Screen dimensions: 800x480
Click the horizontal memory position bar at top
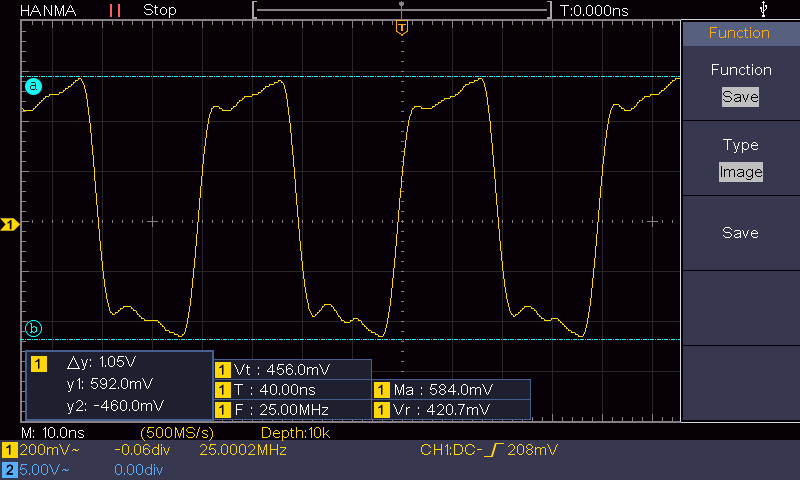tap(401, 10)
